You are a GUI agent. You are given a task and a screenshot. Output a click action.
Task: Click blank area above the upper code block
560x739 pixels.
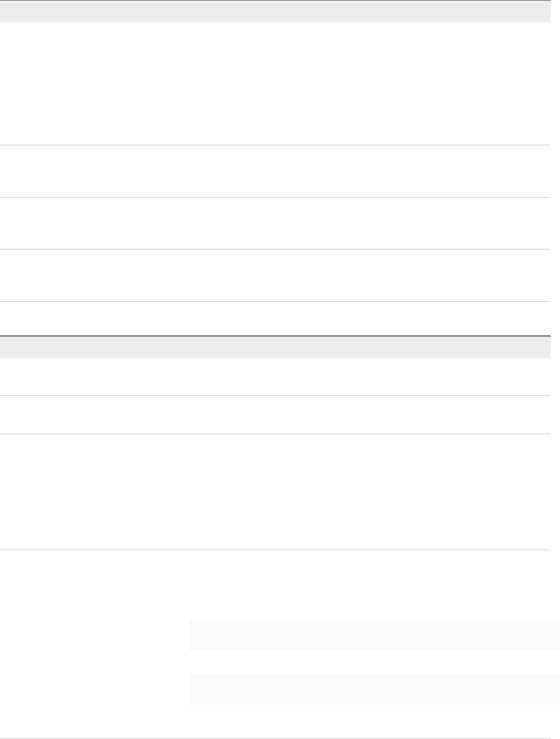point(369,585)
